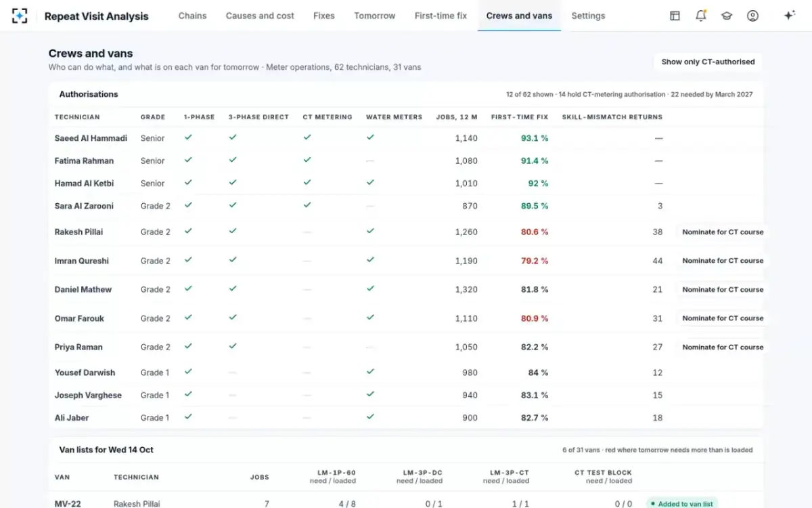The image size is (812, 508).
Task: Select technician Ali Jaber
Action: coord(72,418)
